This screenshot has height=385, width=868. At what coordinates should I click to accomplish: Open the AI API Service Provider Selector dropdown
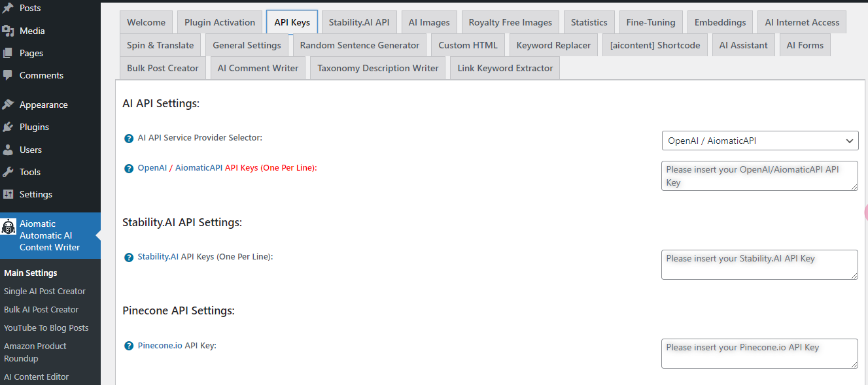759,141
